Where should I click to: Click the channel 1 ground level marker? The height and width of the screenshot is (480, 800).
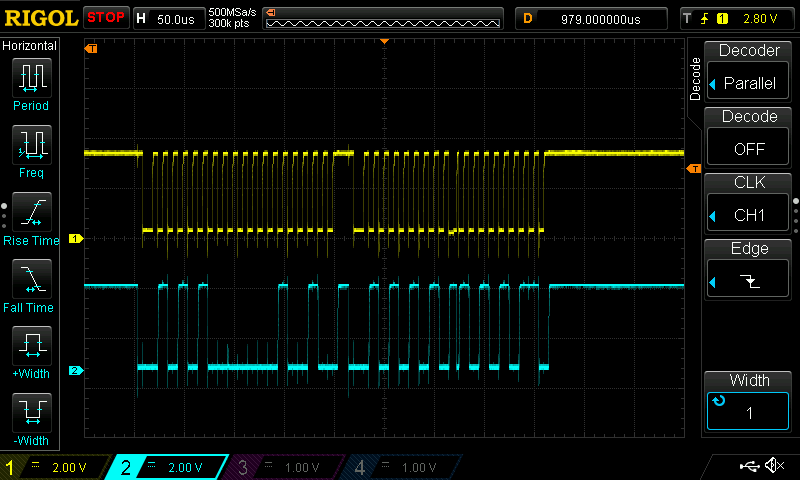click(x=76, y=238)
